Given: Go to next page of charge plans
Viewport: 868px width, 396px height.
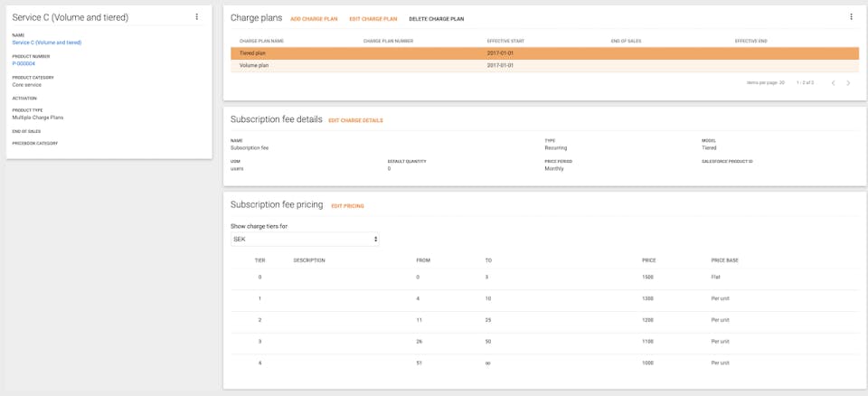Looking at the screenshot, I should (x=848, y=83).
